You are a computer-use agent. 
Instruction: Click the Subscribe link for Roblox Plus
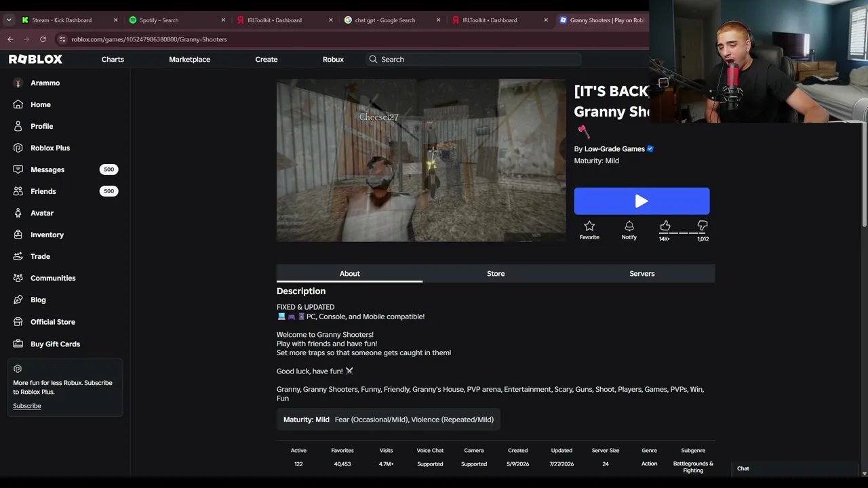pyautogui.click(x=27, y=406)
